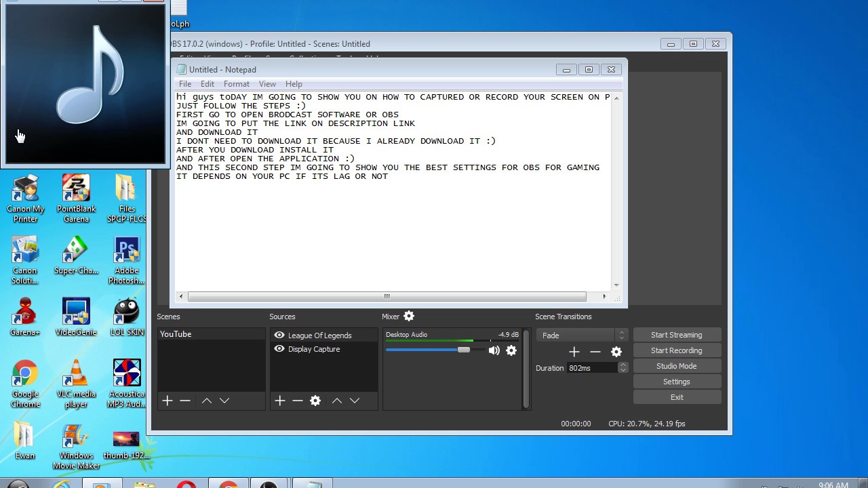Open the Files SPCP-FLCS desktop folder

pos(126,199)
